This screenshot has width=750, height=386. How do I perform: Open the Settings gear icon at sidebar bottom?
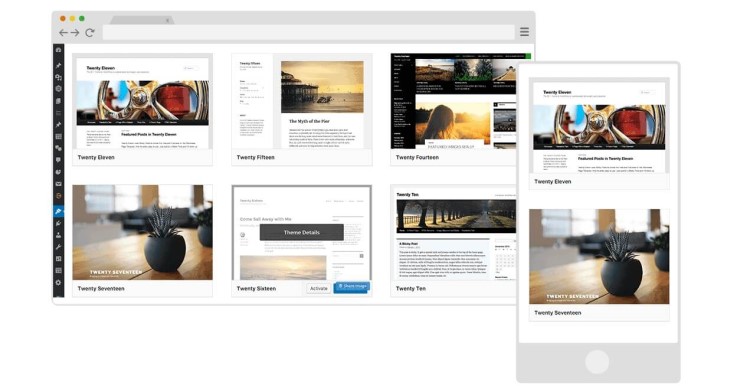(x=58, y=282)
